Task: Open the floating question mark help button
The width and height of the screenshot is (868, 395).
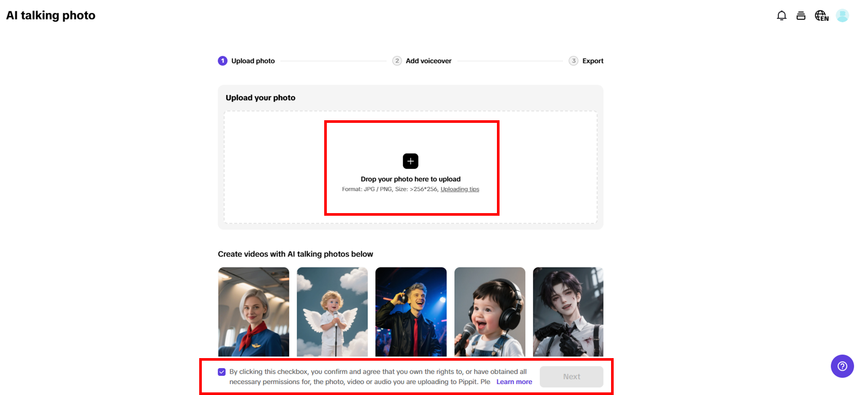Action: (842, 366)
